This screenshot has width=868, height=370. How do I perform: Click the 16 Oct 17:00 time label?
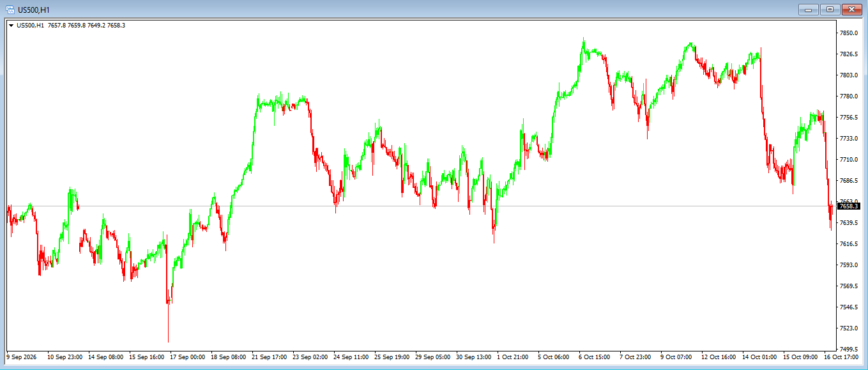841,357
